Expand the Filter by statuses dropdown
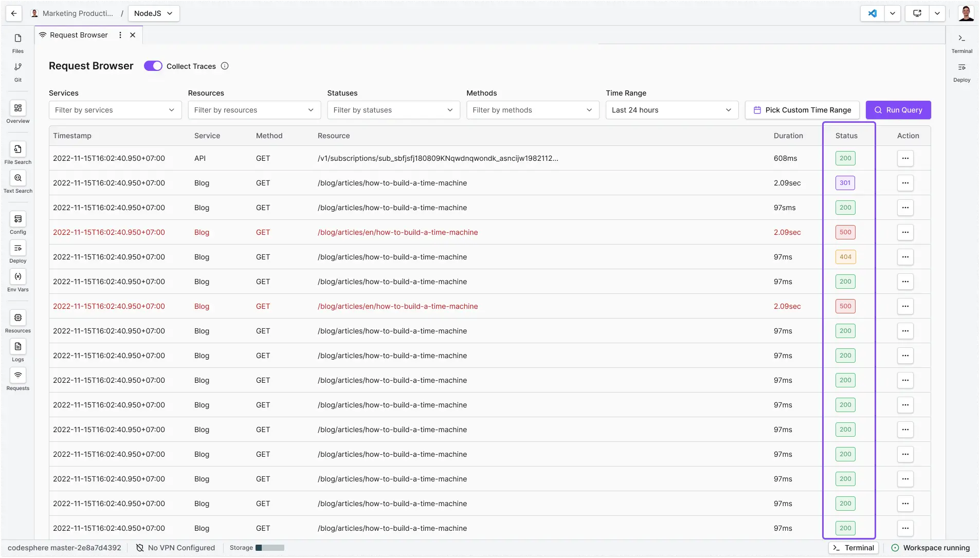This screenshot has height=558, width=980. pos(394,110)
